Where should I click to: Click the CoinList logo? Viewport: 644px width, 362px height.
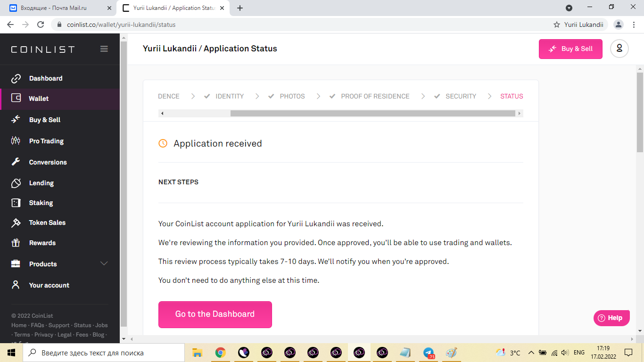(43, 49)
